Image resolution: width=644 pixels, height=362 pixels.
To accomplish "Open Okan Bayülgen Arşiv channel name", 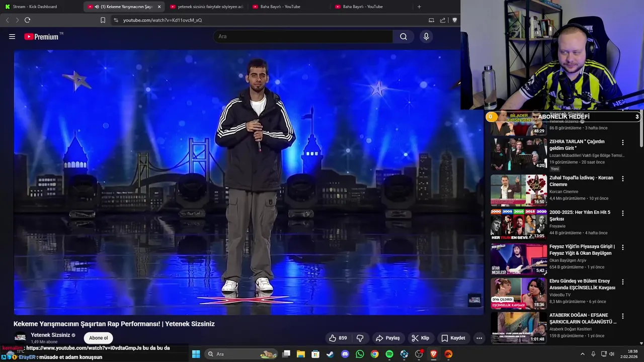I will tap(568, 260).
